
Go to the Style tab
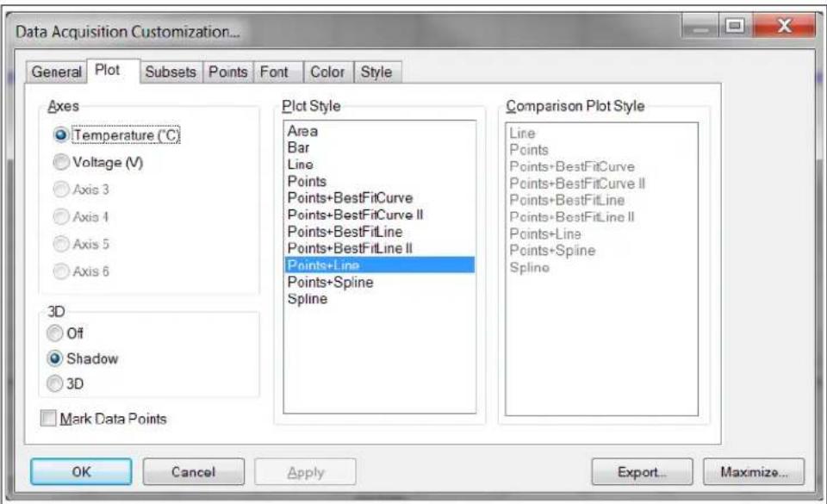pos(377,72)
